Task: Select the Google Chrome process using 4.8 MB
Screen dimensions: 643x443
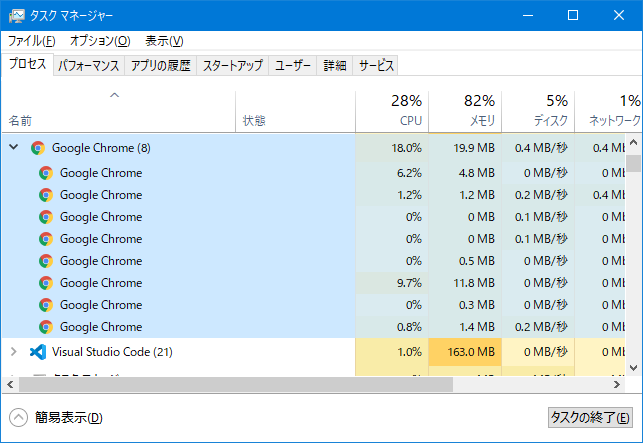Action: [101, 173]
